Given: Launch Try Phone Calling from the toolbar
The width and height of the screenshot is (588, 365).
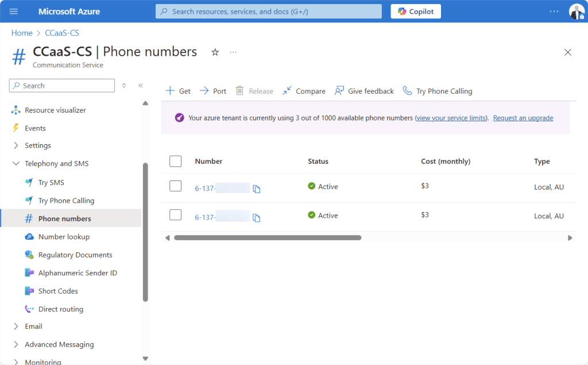Looking at the screenshot, I should (x=438, y=91).
